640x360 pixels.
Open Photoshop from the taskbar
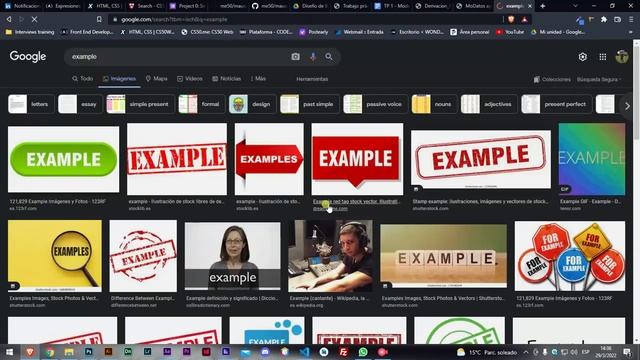click(89, 352)
